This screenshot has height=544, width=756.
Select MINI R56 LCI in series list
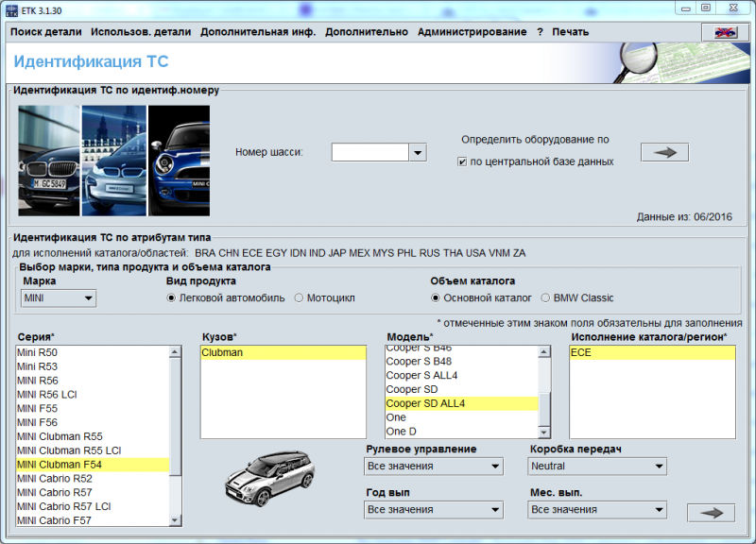[x=93, y=395]
